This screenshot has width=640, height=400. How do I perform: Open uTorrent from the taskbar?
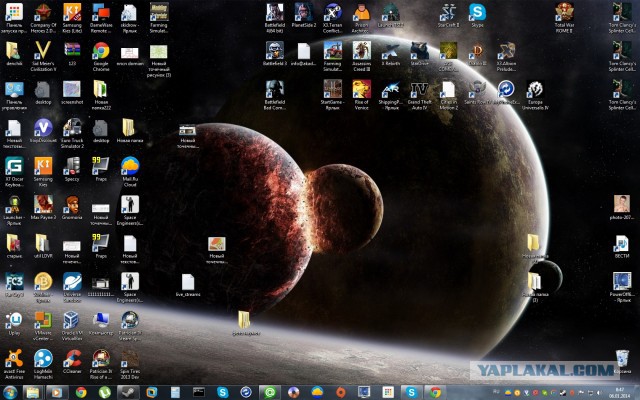[x=105, y=393]
